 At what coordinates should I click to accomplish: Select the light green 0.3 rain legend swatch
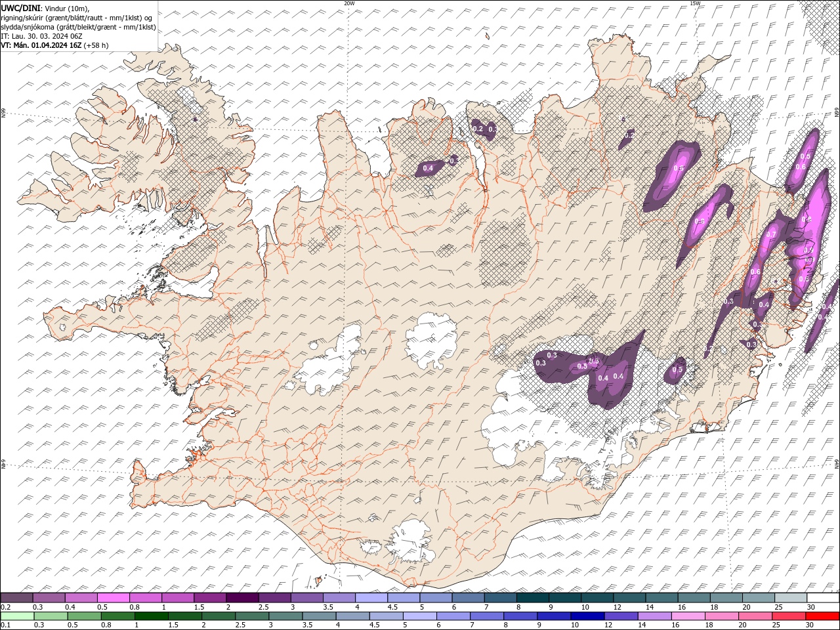click(x=51, y=616)
